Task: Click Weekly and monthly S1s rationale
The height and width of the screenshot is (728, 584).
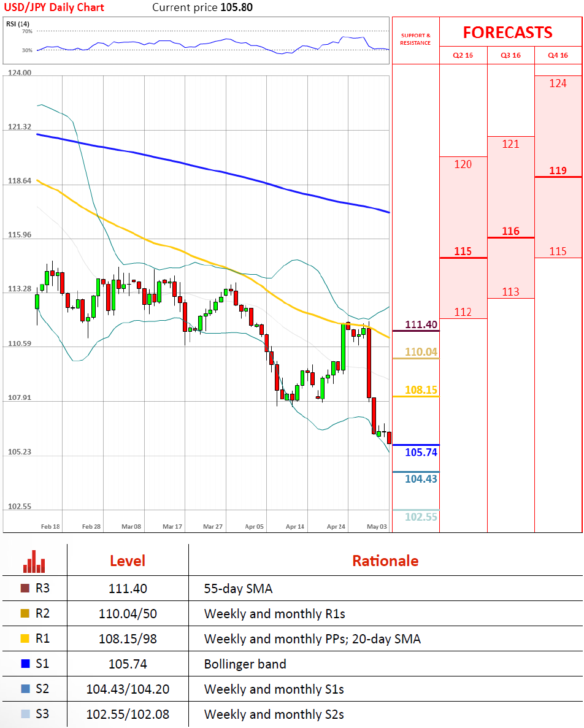Action: tap(274, 689)
